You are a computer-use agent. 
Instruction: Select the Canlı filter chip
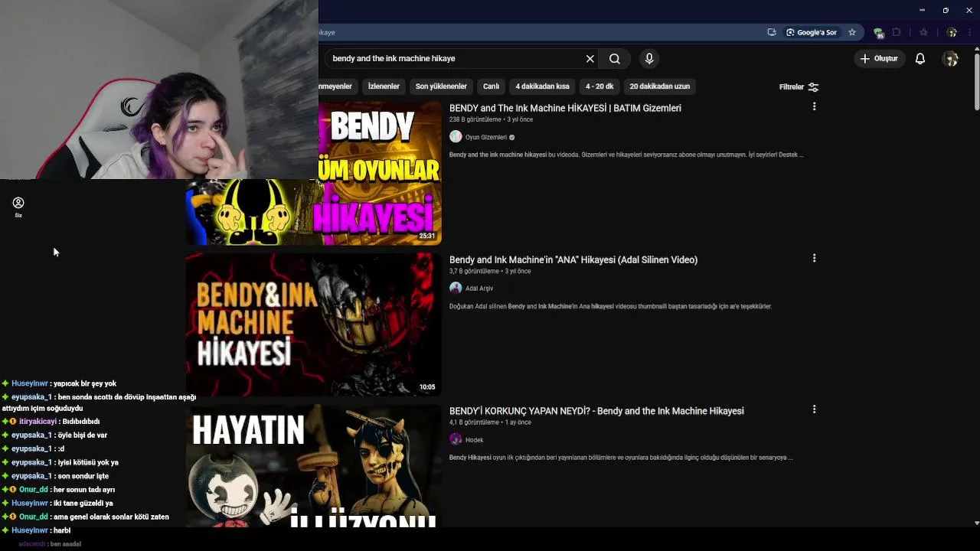coord(491,86)
